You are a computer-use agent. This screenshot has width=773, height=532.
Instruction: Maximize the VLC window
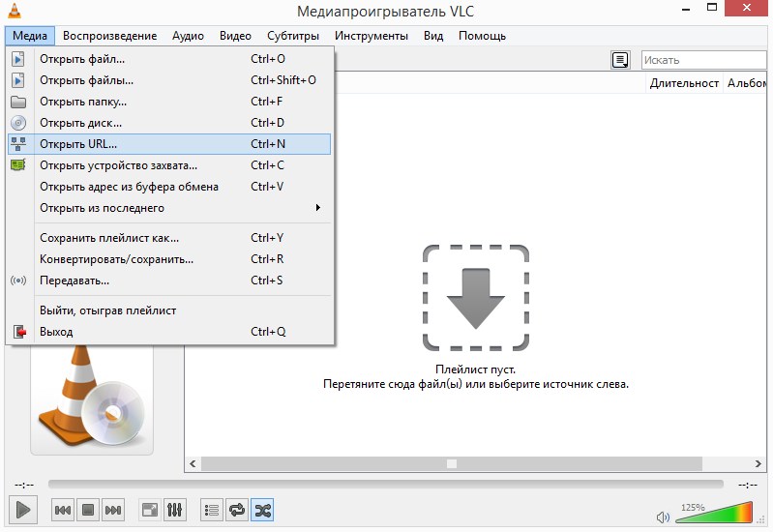(x=712, y=8)
